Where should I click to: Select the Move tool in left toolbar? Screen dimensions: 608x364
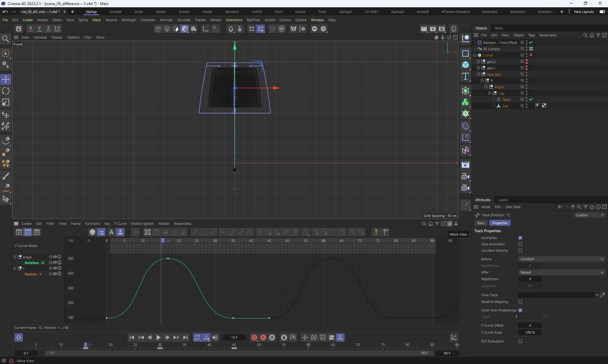click(x=6, y=79)
